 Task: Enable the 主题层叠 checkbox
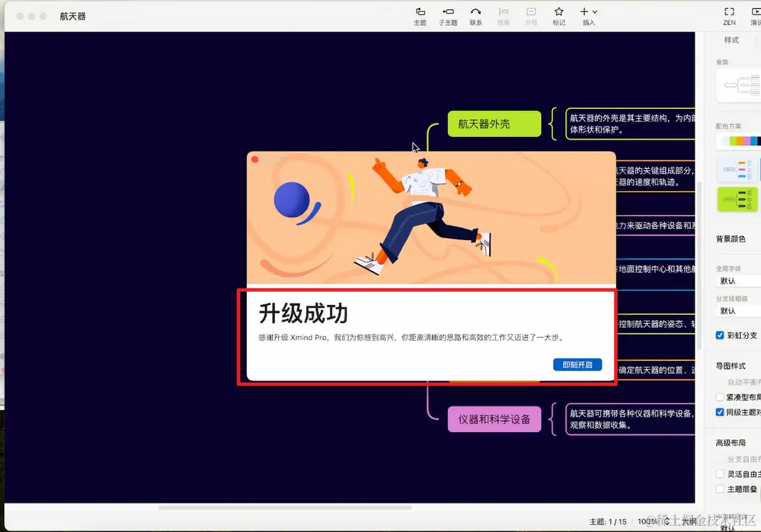pos(720,489)
